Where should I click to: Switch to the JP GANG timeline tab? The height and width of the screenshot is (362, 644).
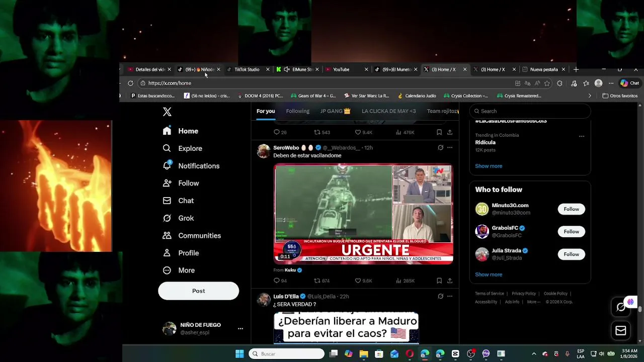tap(336, 111)
